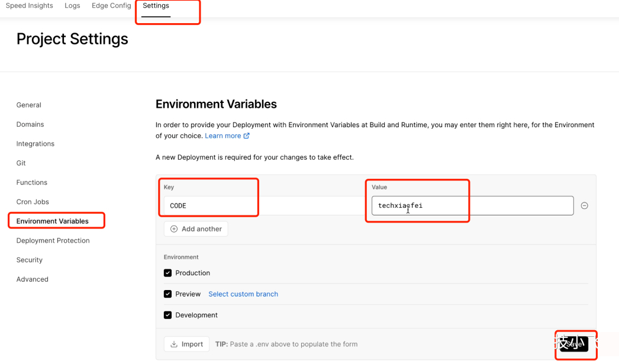The height and width of the screenshot is (364, 619).
Task: Click the Value input field
Action: pyautogui.click(x=473, y=206)
